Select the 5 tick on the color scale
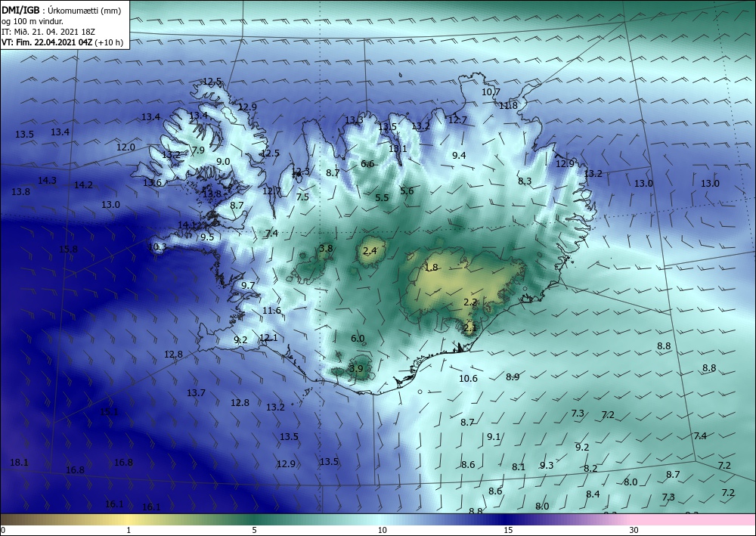This screenshot has width=756, height=536. 254,531
